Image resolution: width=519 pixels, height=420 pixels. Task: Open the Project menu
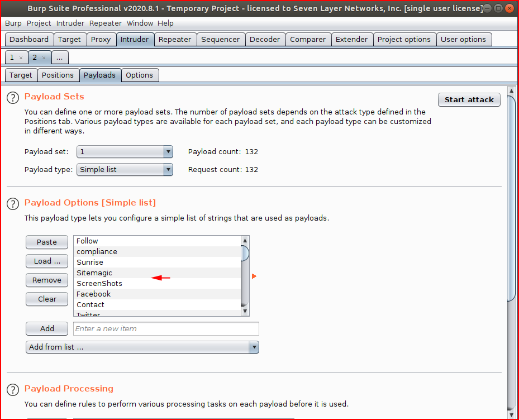pos(39,23)
